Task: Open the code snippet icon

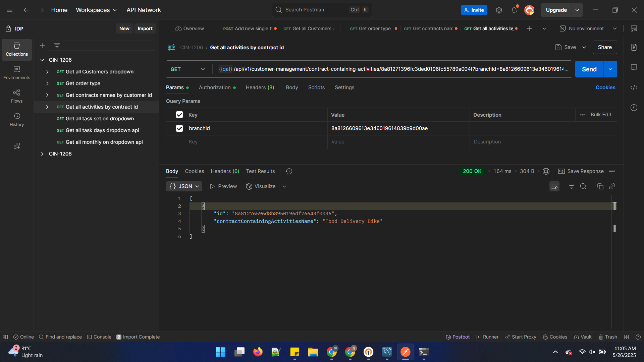Action: pos(634,87)
